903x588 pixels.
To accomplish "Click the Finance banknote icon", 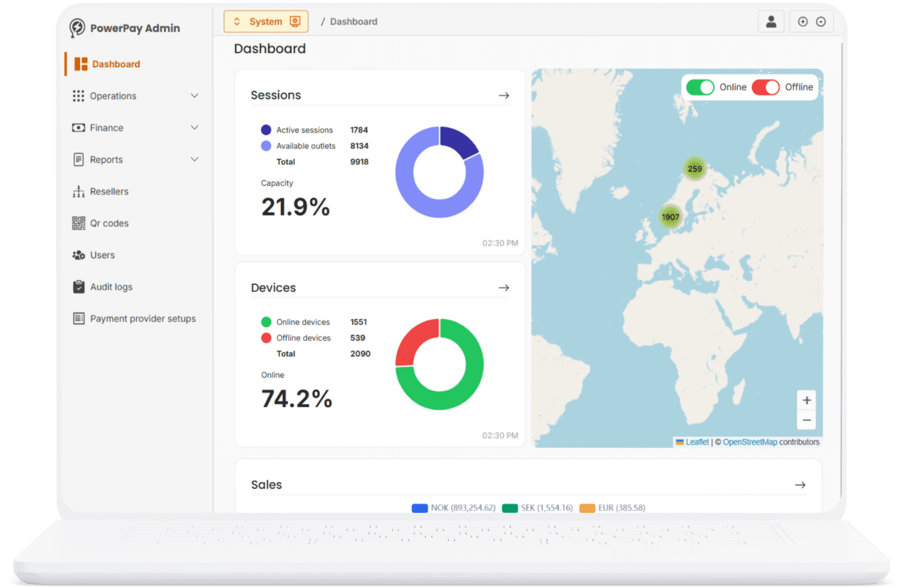I will pos(79,128).
